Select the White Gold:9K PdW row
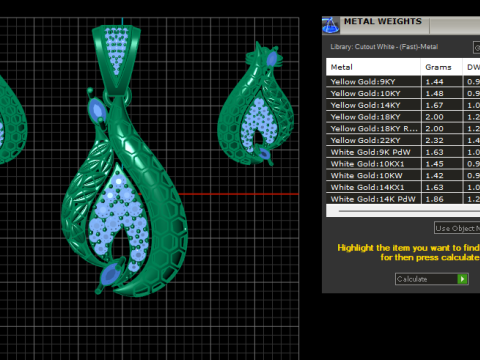 pos(403,152)
